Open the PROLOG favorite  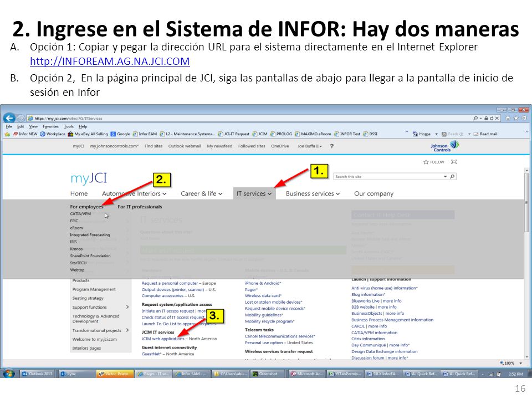point(282,134)
